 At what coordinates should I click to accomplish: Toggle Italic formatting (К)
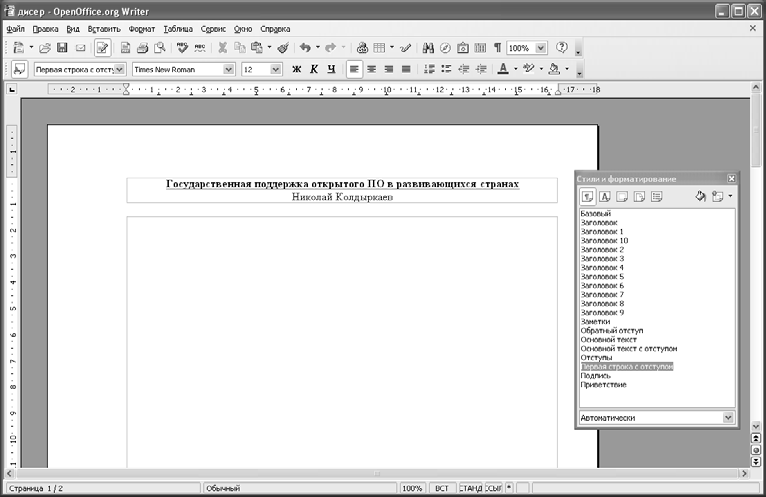(x=313, y=69)
